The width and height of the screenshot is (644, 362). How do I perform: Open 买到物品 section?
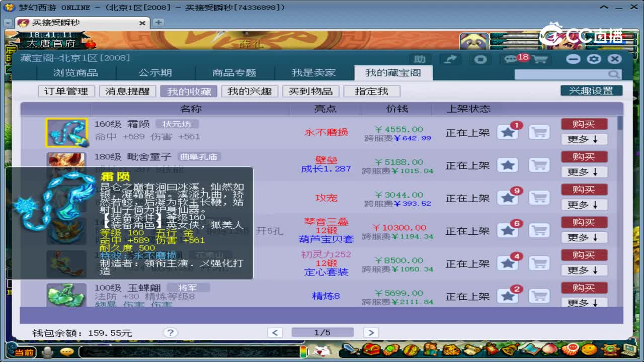coord(310,92)
